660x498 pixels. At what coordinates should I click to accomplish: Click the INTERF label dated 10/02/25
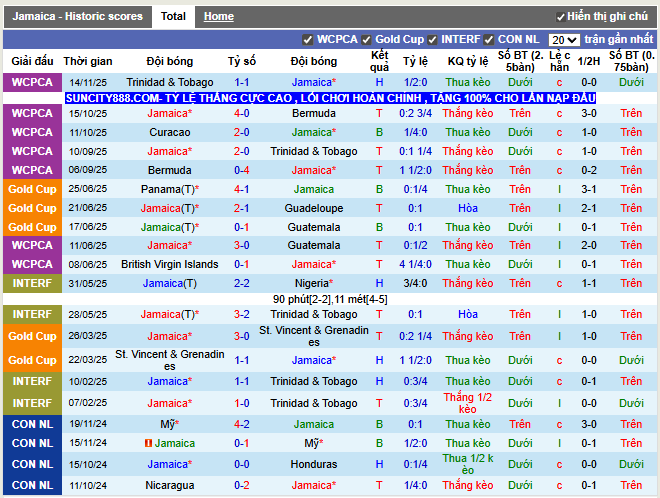(x=32, y=381)
